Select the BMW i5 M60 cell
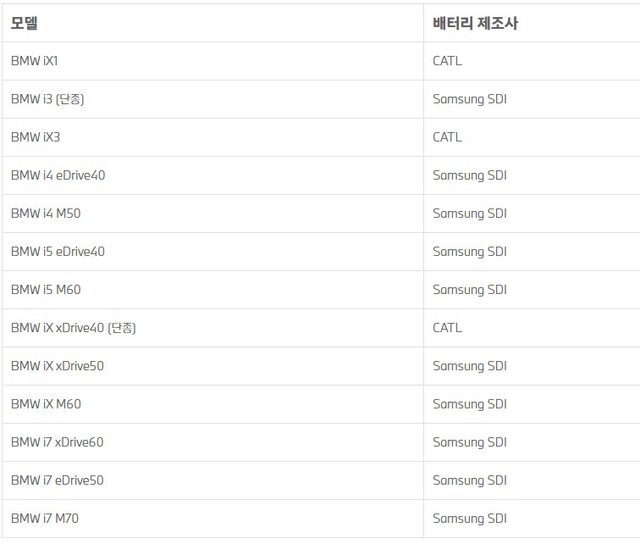 pyautogui.click(x=46, y=289)
